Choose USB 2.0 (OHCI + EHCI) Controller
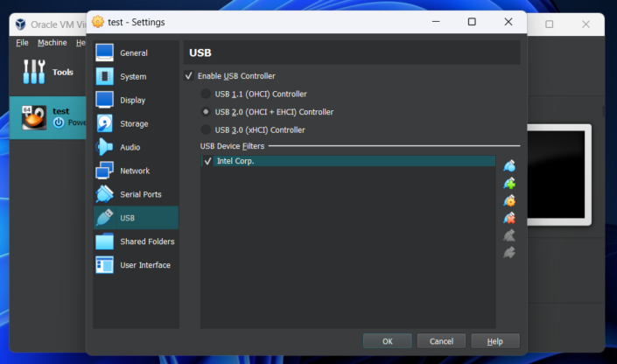The width and height of the screenshot is (617, 364). 206,112
